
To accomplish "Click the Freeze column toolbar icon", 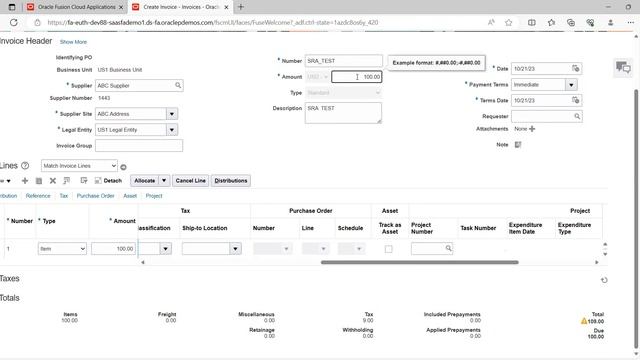I will pos(67,180).
